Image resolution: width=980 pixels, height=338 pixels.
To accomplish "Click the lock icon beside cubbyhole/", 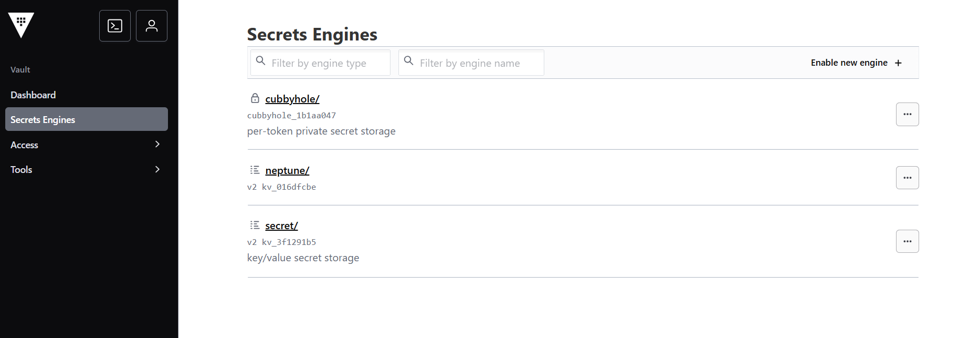I will pos(255,98).
